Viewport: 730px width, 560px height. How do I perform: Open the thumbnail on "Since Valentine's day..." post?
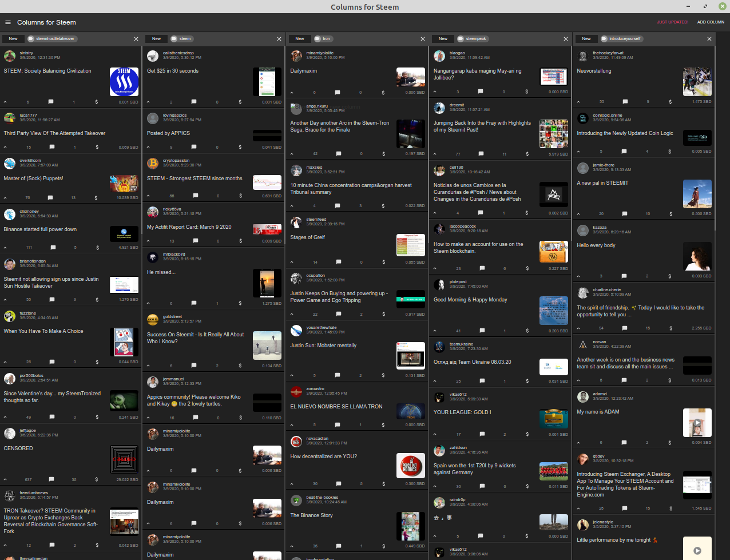pyautogui.click(x=124, y=400)
